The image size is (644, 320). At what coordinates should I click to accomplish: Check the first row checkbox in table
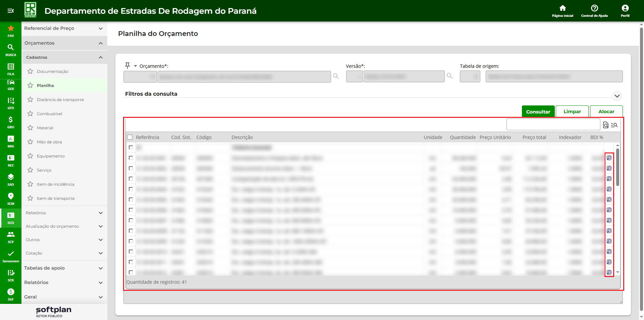pos(131,147)
